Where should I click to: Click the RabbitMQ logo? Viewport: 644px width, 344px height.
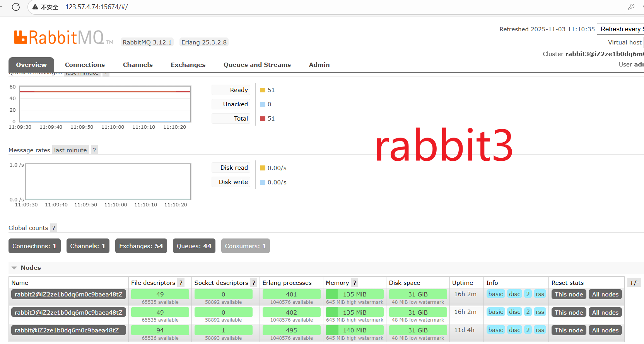pos(64,38)
